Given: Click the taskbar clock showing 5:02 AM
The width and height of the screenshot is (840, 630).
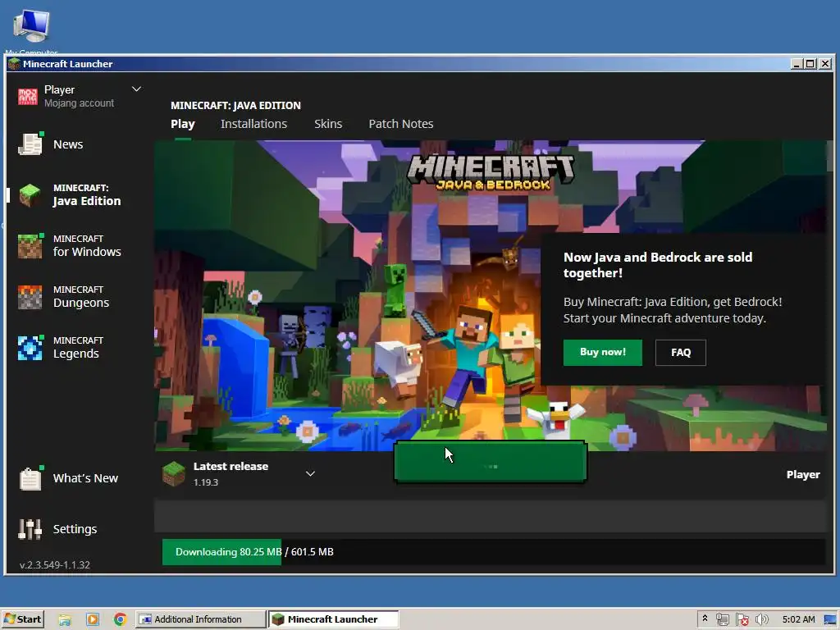Looking at the screenshot, I should tap(798, 619).
